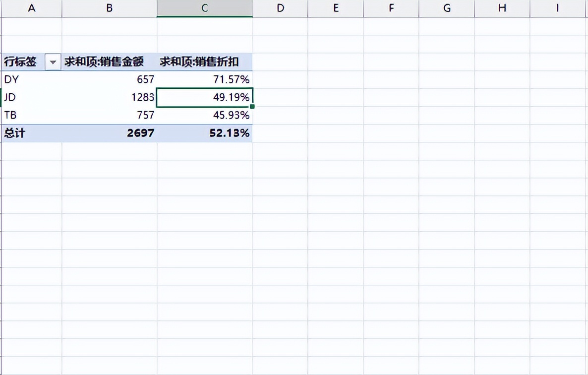This screenshot has width=588, height=375.
Task: Select column F header
Action: point(391,8)
